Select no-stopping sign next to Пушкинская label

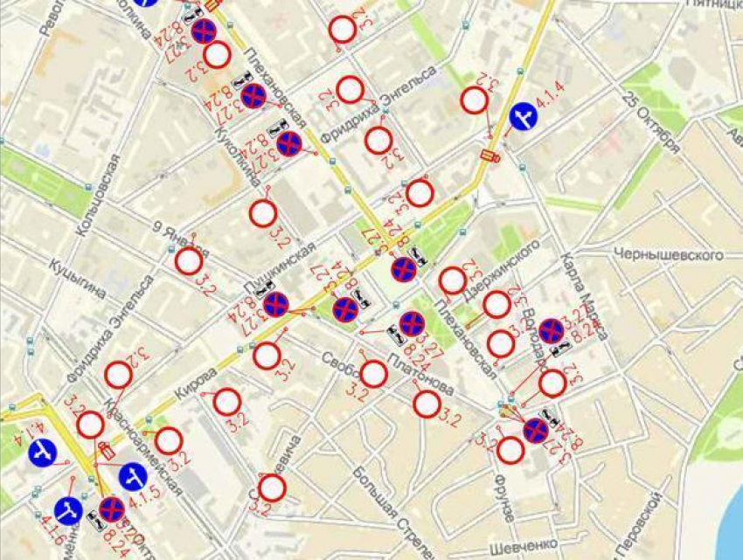tap(276, 304)
